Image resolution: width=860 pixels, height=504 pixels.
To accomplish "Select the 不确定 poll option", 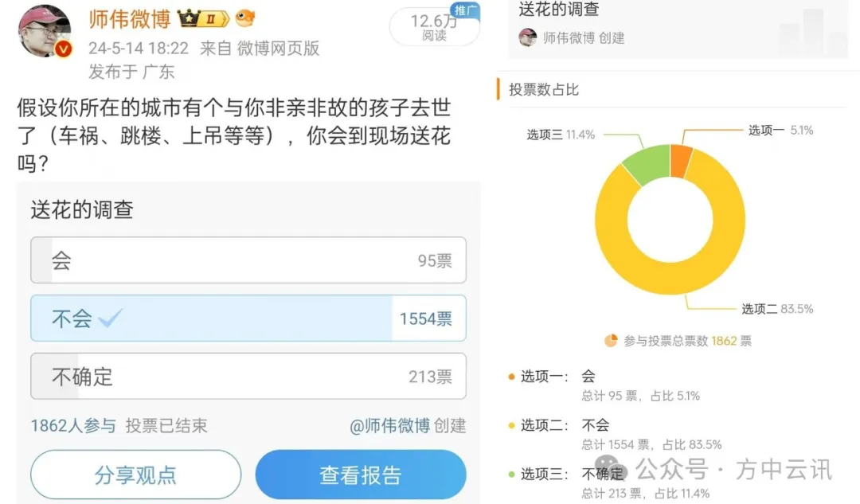I will [x=248, y=377].
